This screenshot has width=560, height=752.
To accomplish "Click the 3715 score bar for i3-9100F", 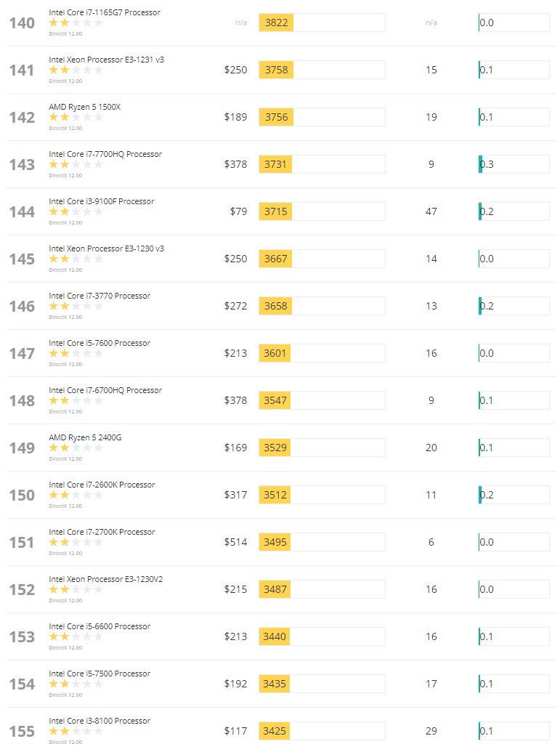I will [x=322, y=211].
